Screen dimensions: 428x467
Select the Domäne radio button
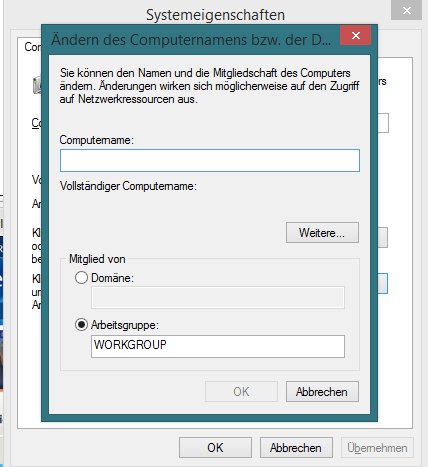[x=81, y=277]
